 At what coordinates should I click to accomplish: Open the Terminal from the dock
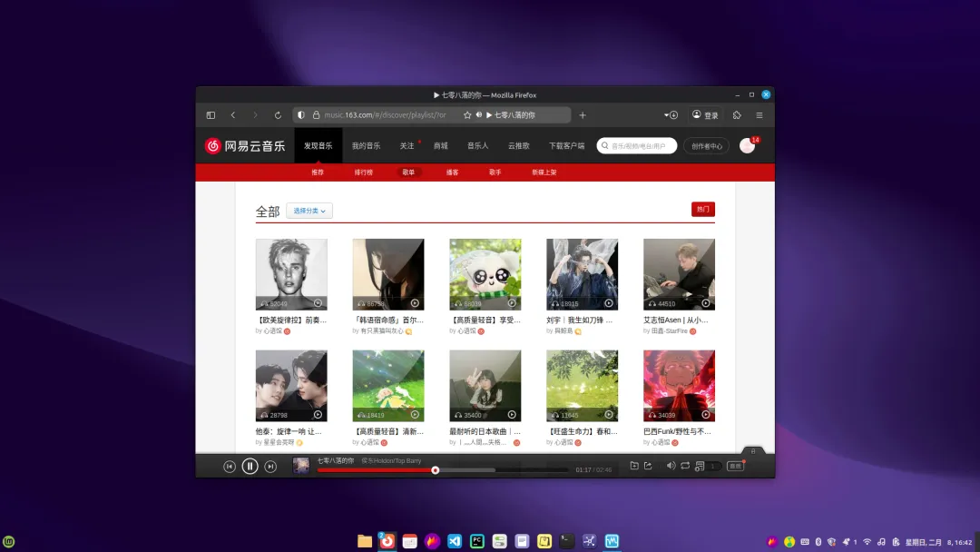[x=567, y=541]
